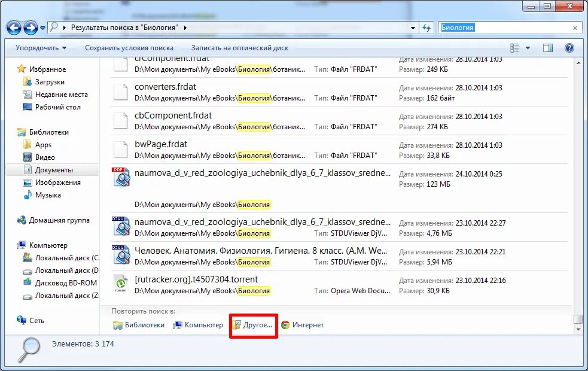Click file name bwPage.frdat

[x=161, y=144]
